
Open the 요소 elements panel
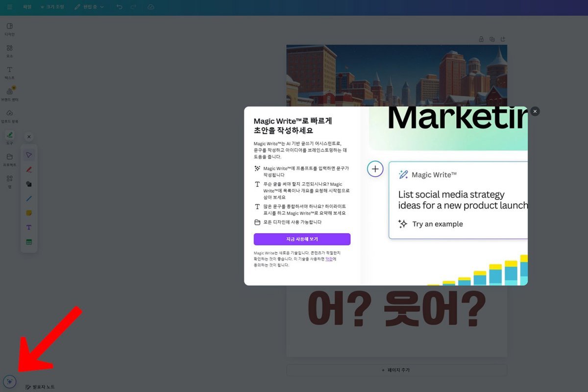pyautogui.click(x=9, y=51)
